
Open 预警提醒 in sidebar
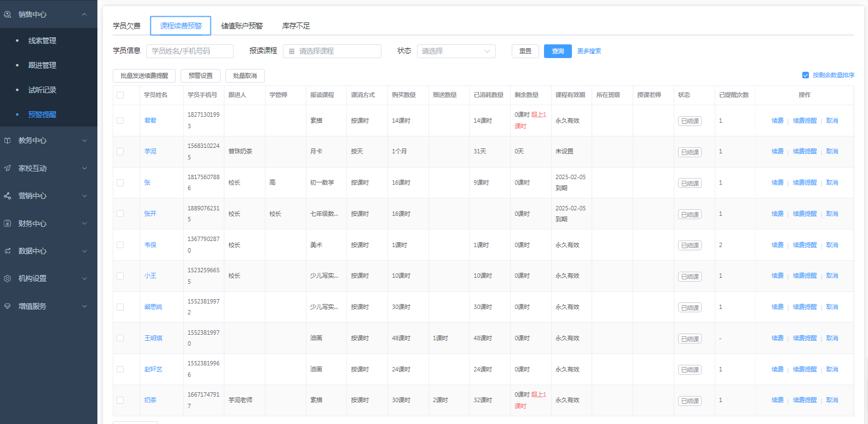pyautogui.click(x=43, y=114)
